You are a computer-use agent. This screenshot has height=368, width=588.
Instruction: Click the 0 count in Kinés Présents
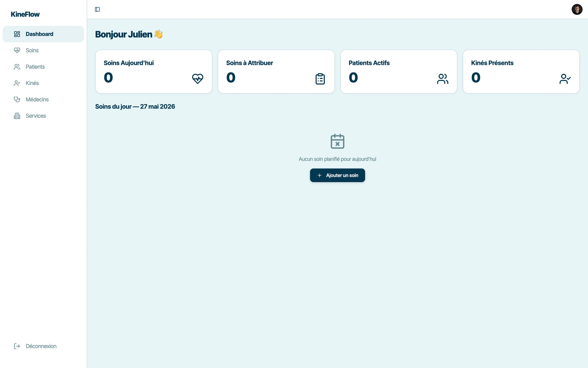pyautogui.click(x=476, y=78)
